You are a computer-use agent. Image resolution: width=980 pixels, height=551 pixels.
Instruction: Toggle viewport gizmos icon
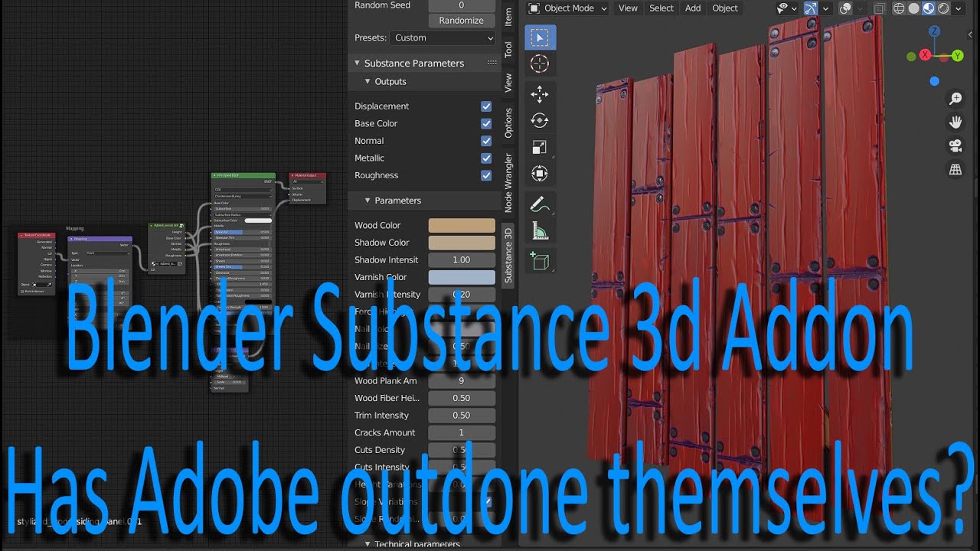811,8
